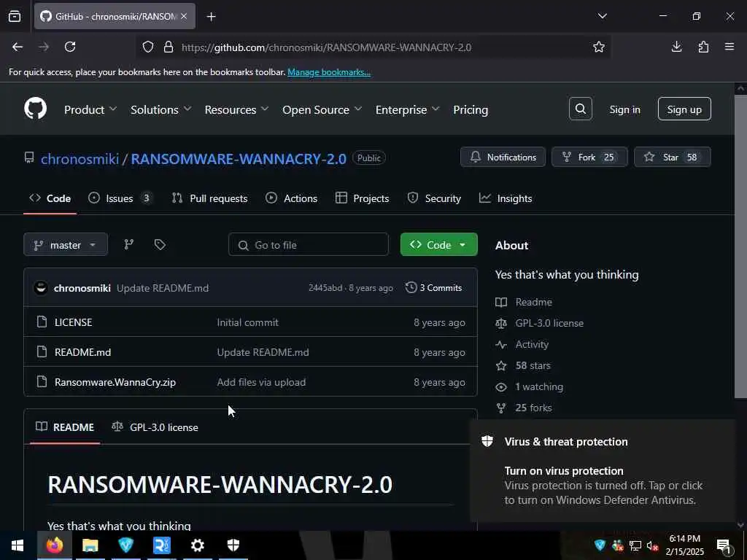Open the notification center icon in tray
This screenshot has height=560, width=747.
724,545
